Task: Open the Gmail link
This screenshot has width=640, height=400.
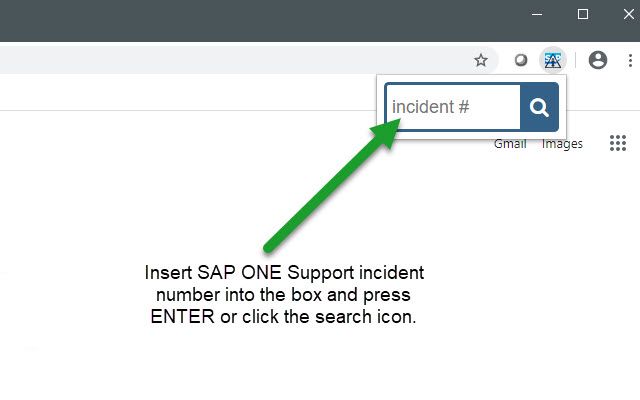Action: pos(510,144)
